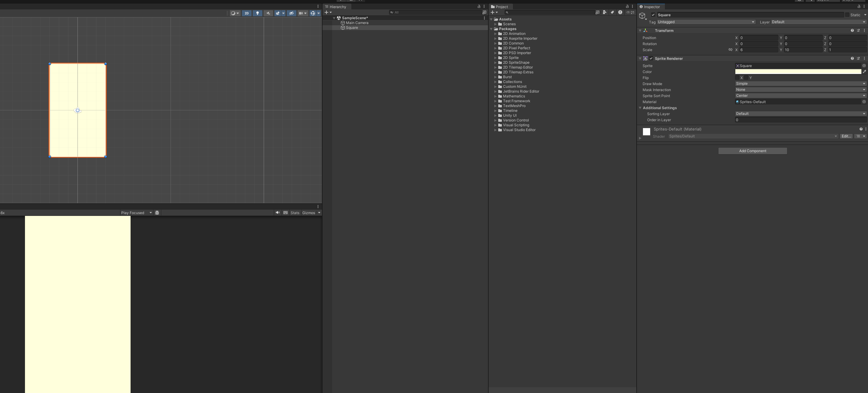
Task: Click the Search by Type icon in Project
Action: 604,12
